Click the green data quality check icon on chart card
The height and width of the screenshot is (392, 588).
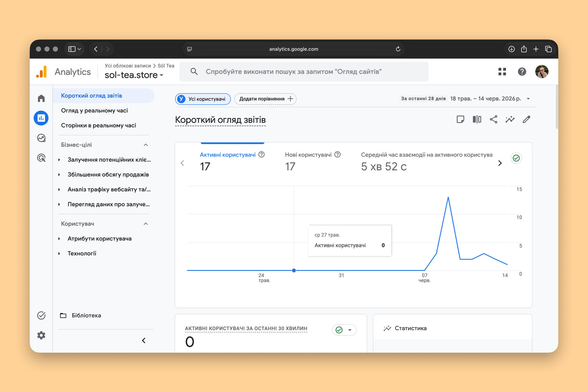[x=516, y=158]
